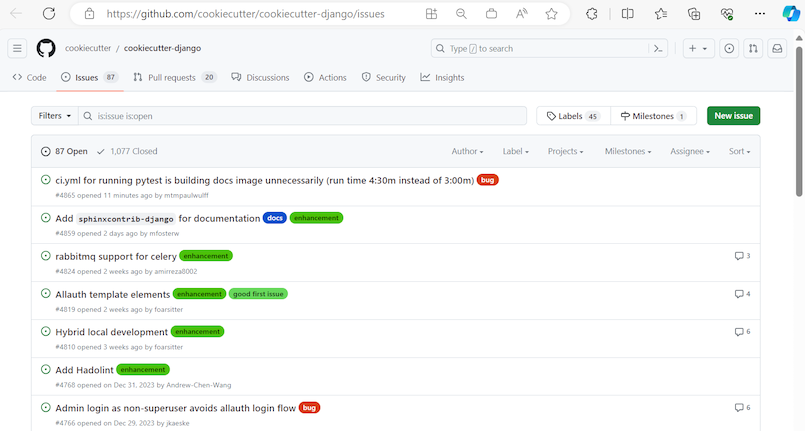Open the notifications inbox icon
Image resolution: width=805 pixels, height=431 pixels.
pyautogui.click(x=777, y=49)
